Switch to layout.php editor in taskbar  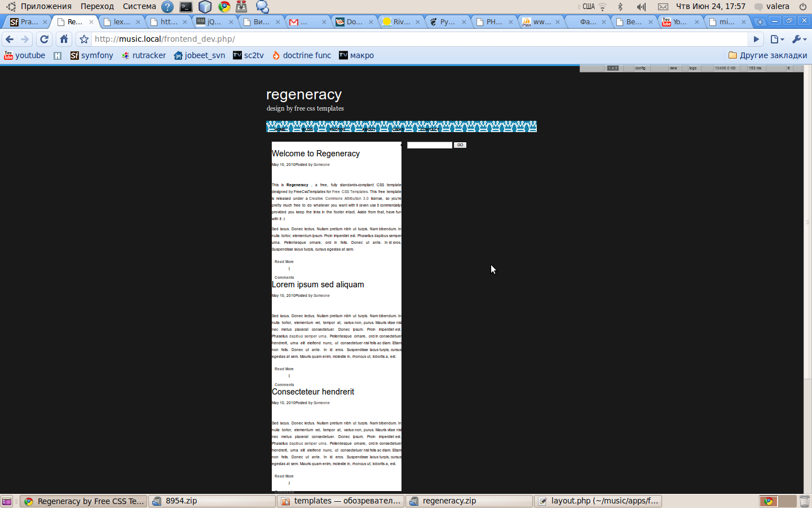[x=598, y=501]
